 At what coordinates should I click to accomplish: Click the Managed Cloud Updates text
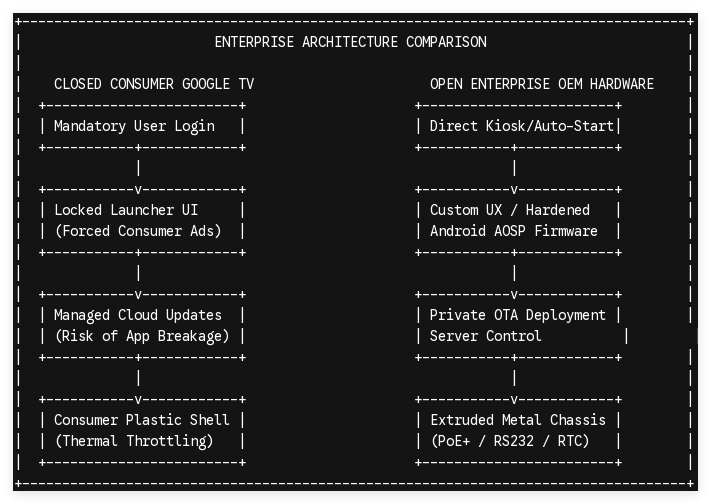pos(138,315)
